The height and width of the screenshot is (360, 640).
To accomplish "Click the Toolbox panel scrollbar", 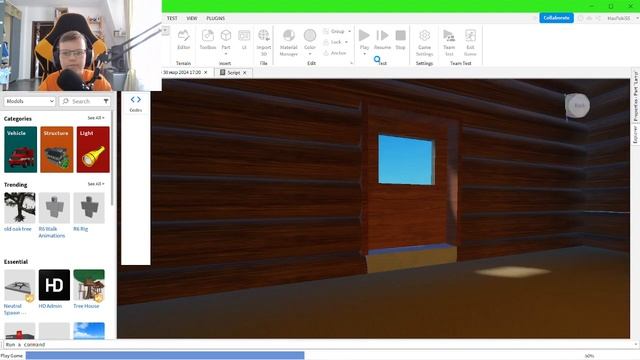I will (x=112, y=157).
